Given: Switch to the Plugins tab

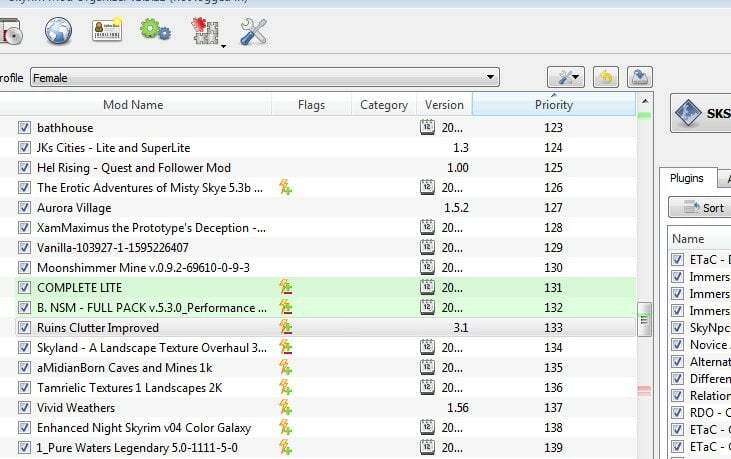Looking at the screenshot, I should (686, 178).
